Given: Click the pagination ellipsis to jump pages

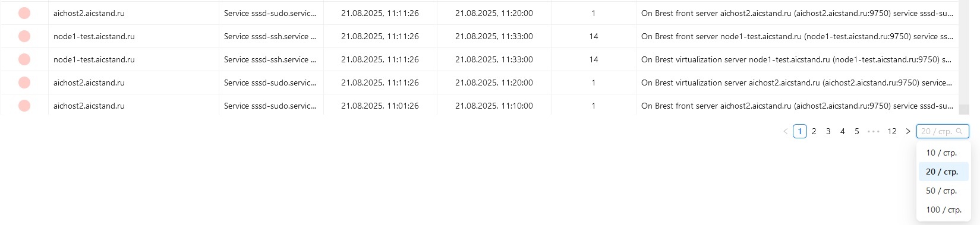Looking at the screenshot, I should click(x=873, y=131).
